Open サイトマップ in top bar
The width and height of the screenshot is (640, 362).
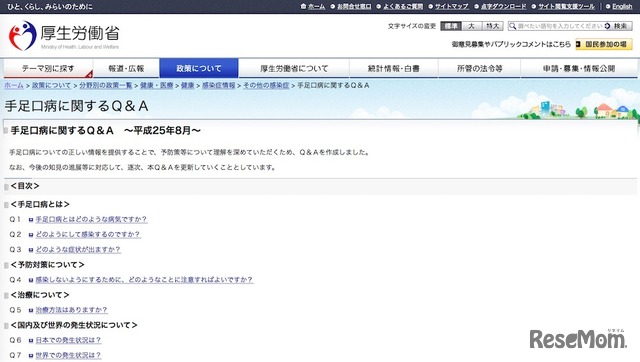click(451, 7)
